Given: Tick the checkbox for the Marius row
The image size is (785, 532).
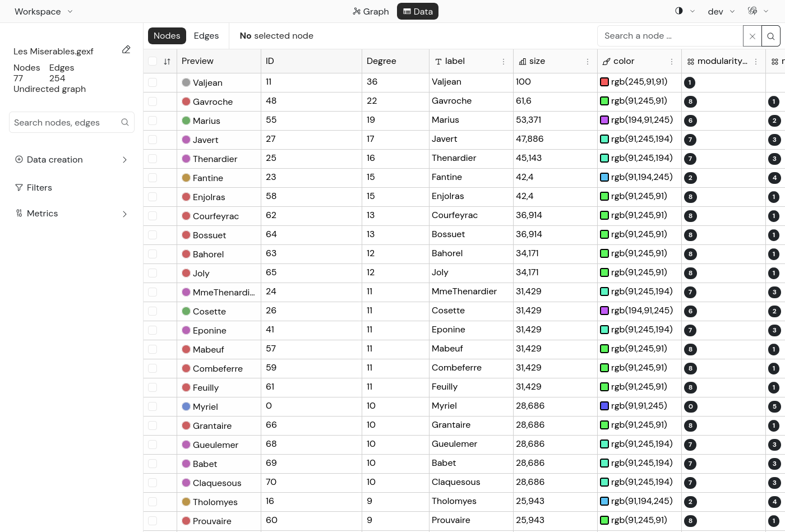Looking at the screenshot, I should (153, 121).
